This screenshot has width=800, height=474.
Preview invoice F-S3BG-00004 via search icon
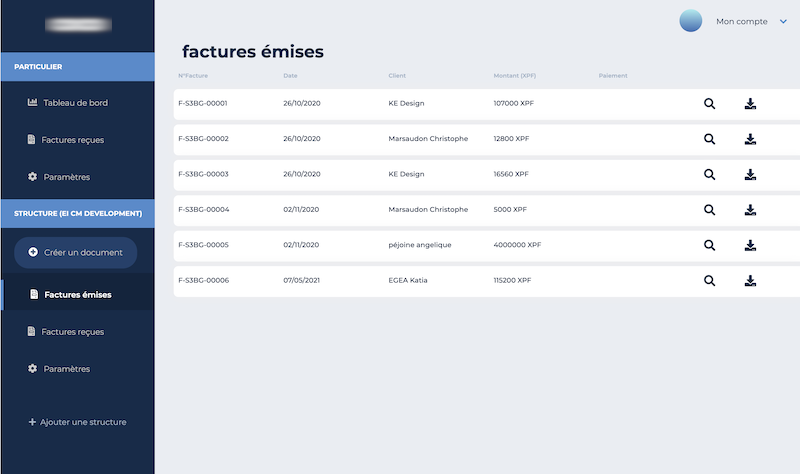[709, 210]
